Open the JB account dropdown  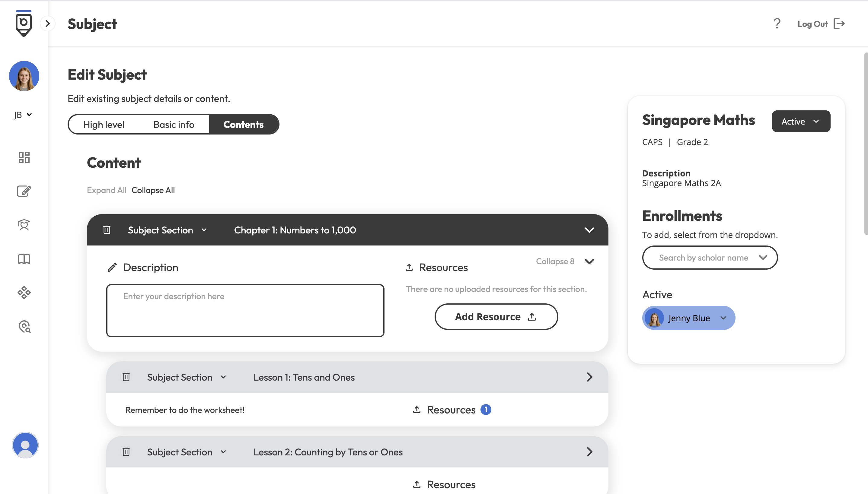[23, 115]
